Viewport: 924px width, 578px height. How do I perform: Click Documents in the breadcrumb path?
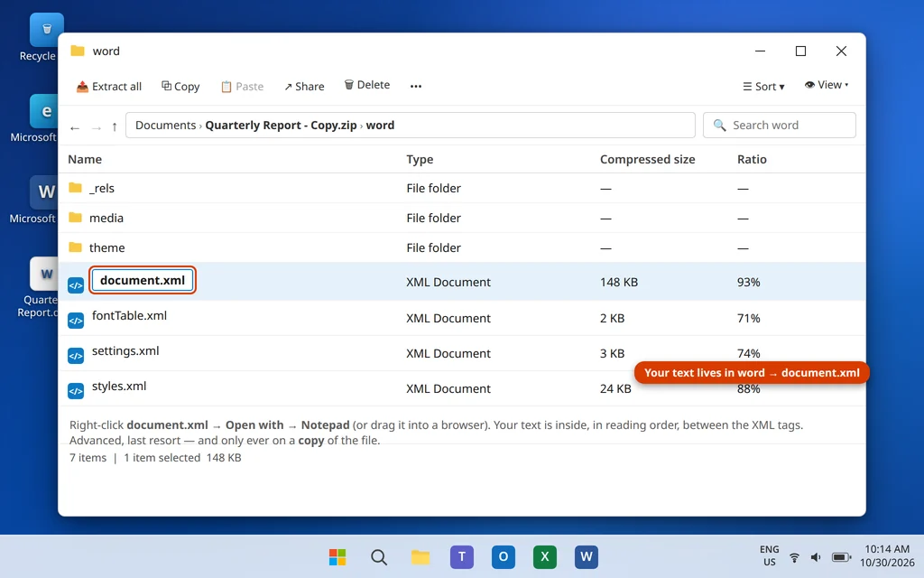(166, 125)
